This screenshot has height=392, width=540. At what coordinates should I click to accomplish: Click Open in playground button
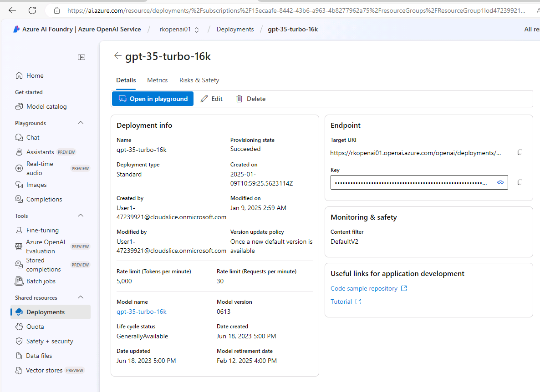coord(153,99)
